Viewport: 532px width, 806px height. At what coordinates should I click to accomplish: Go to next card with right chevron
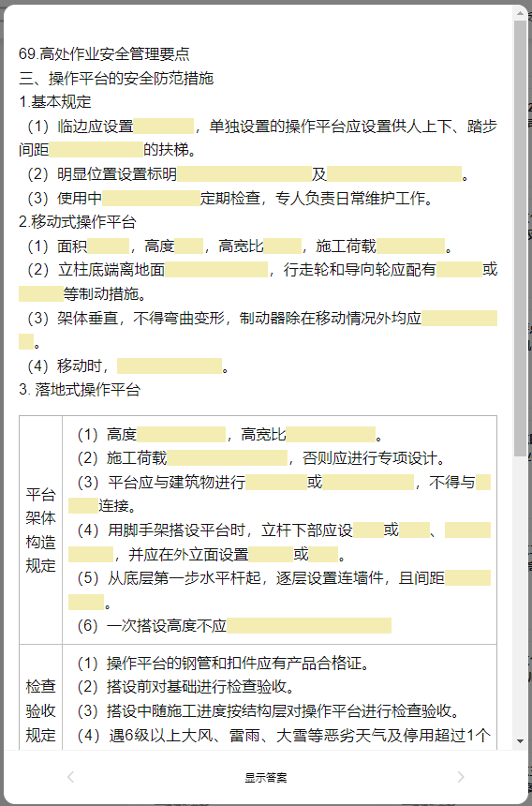[461, 777]
